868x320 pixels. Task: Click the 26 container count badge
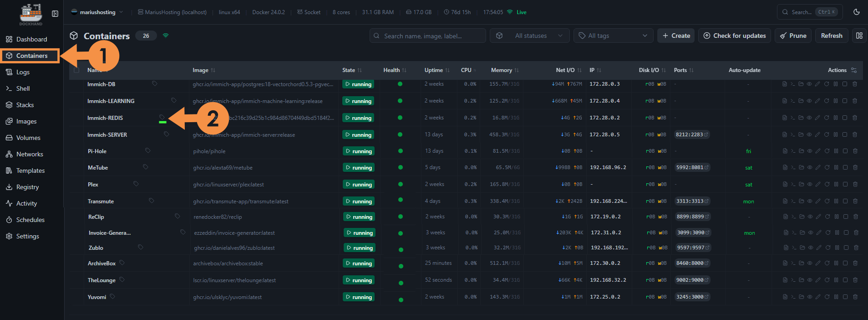click(146, 36)
